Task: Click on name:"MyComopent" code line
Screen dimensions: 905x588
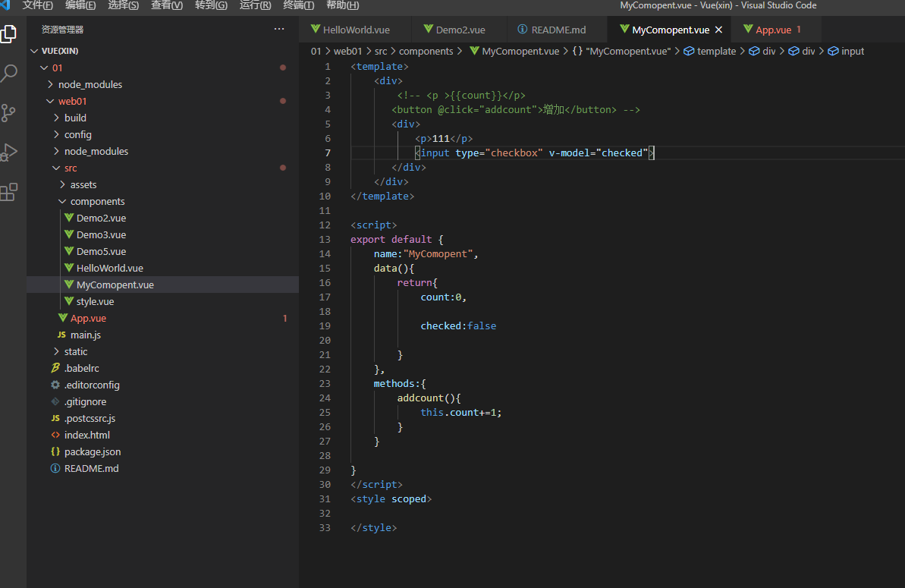Action: [426, 254]
